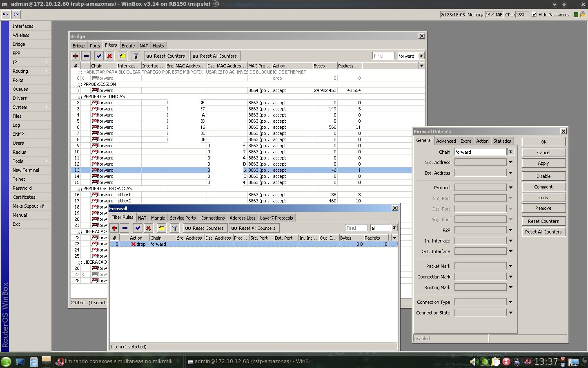Click the Apply button in Firewall Rule
588x368 pixels.
point(543,163)
